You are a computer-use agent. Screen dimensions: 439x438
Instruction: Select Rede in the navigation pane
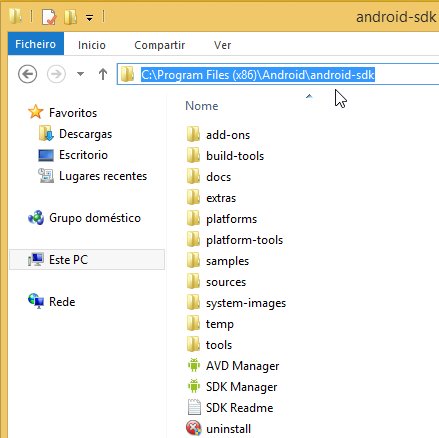coord(62,302)
